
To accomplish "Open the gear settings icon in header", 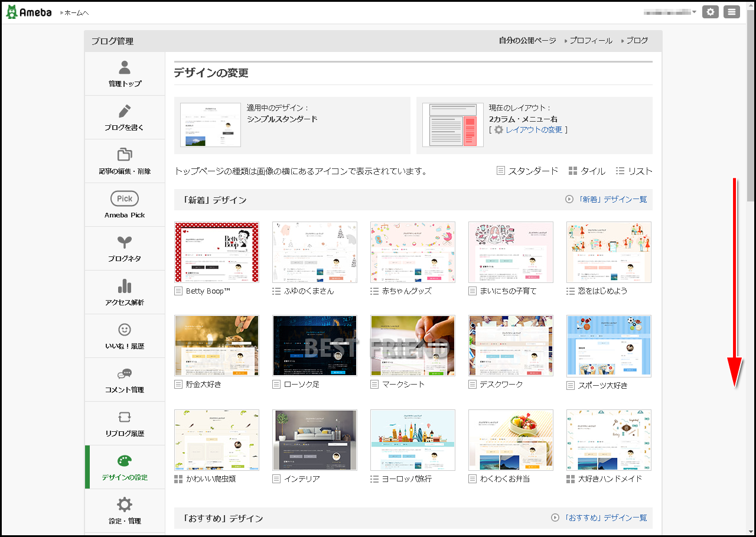I will click(x=711, y=12).
